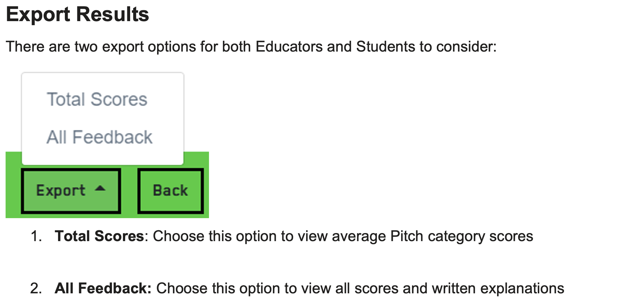Click the word Pitch in first list item
Viewport: 644px width, 307px height.
click(x=406, y=236)
